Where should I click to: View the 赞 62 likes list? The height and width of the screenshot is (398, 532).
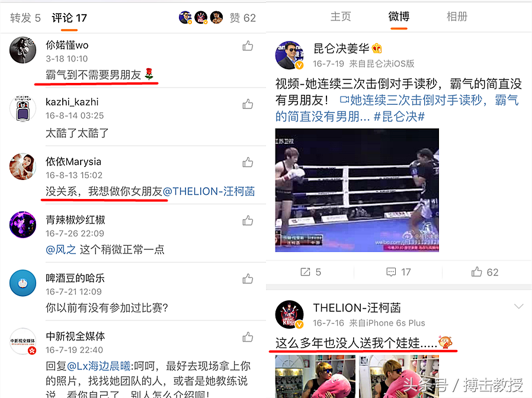(243, 18)
